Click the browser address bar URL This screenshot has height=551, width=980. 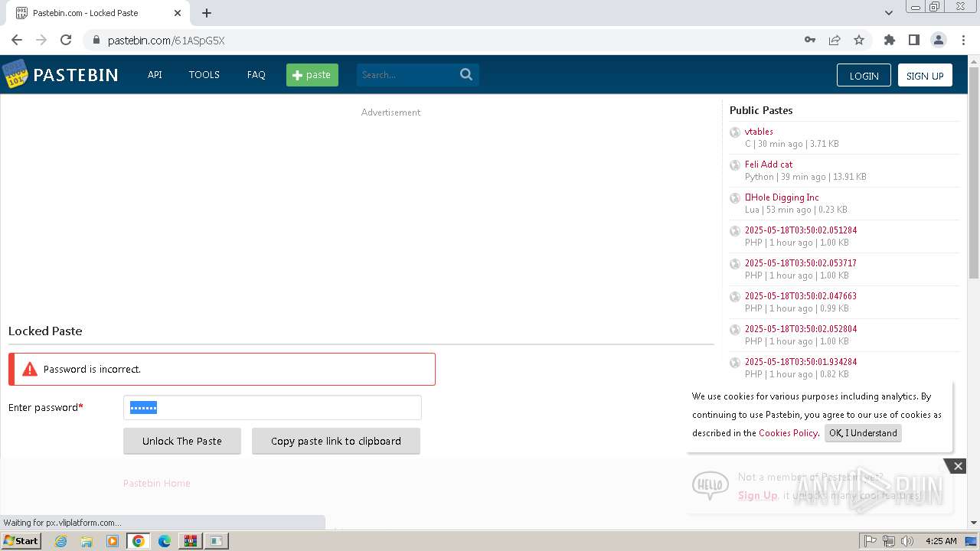(166, 41)
